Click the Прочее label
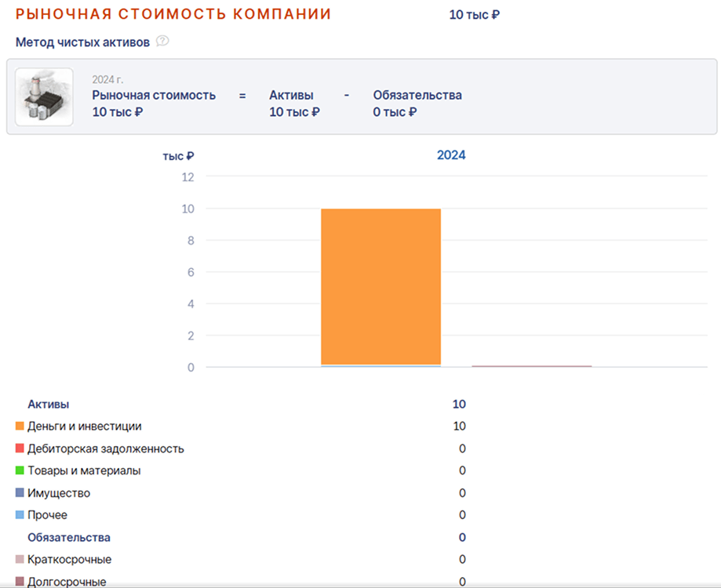The height and width of the screenshot is (588, 721). click(x=47, y=515)
